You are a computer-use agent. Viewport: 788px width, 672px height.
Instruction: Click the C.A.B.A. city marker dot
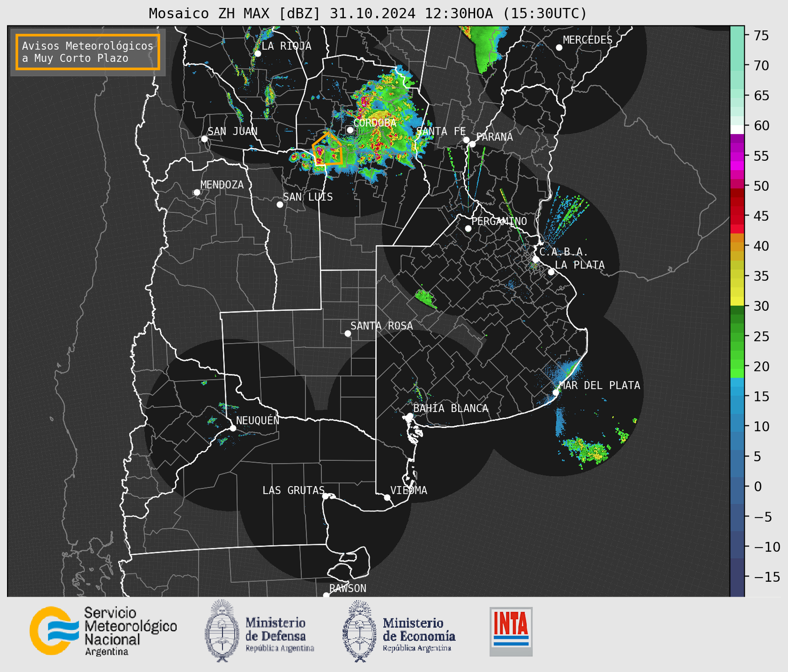point(536,259)
